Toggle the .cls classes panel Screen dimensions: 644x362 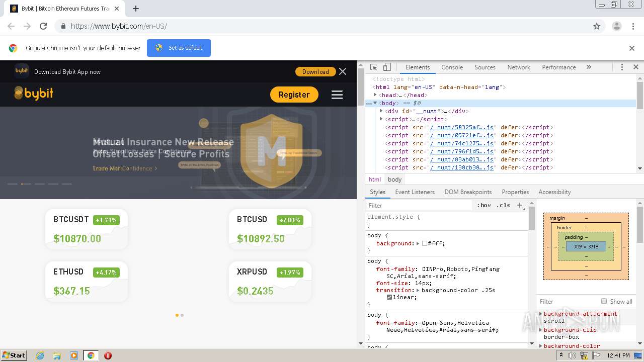(x=503, y=205)
